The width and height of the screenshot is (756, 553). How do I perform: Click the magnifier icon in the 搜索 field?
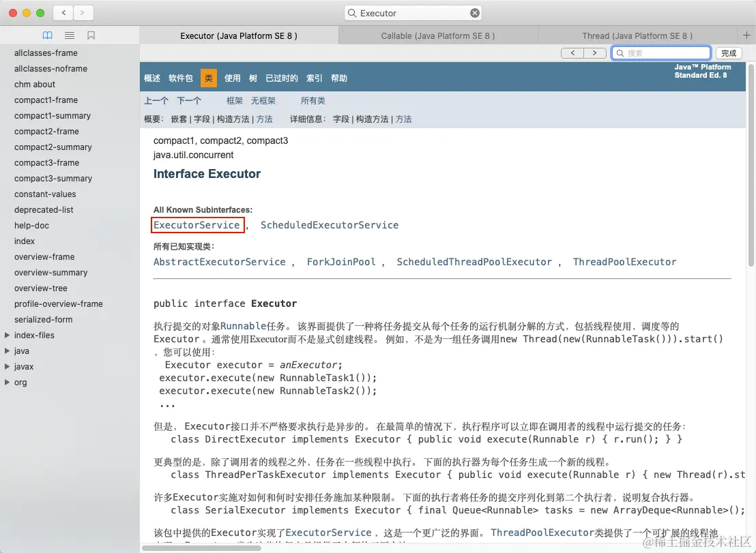(620, 53)
